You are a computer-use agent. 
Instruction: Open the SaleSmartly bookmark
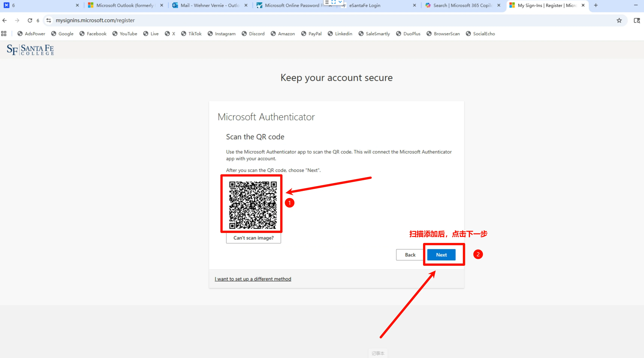tap(374, 33)
